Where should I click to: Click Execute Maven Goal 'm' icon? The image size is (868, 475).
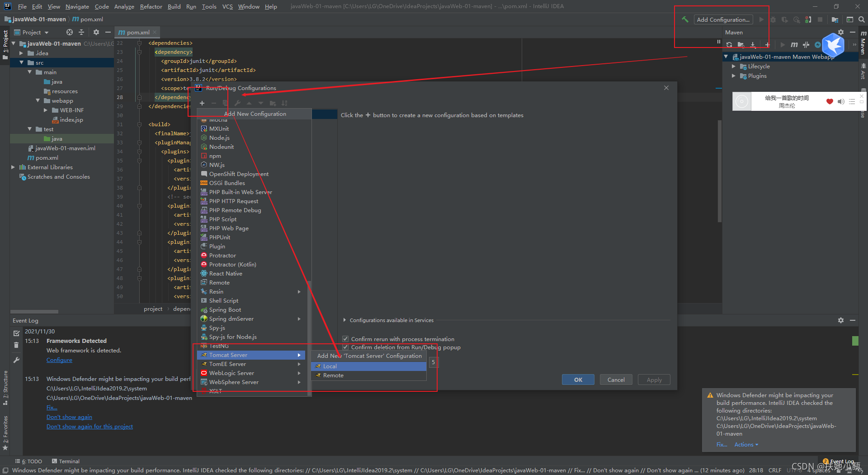click(x=794, y=45)
